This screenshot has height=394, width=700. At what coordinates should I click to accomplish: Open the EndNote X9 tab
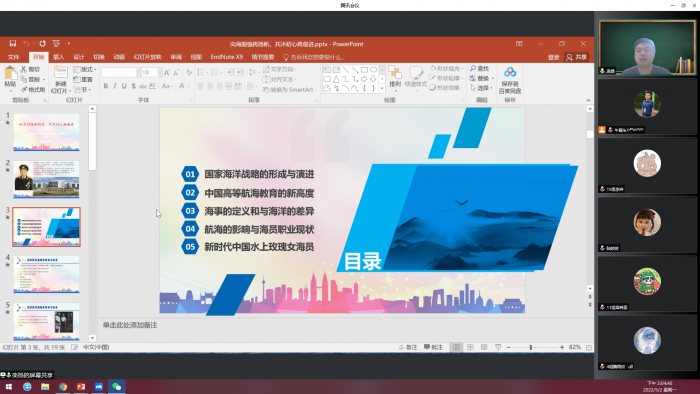(x=227, y=57)
